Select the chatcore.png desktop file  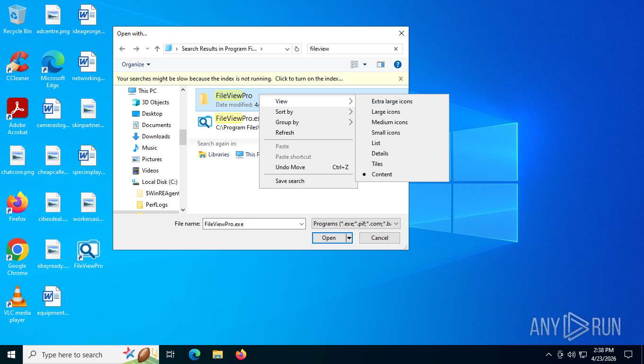[x=18, y=160]
